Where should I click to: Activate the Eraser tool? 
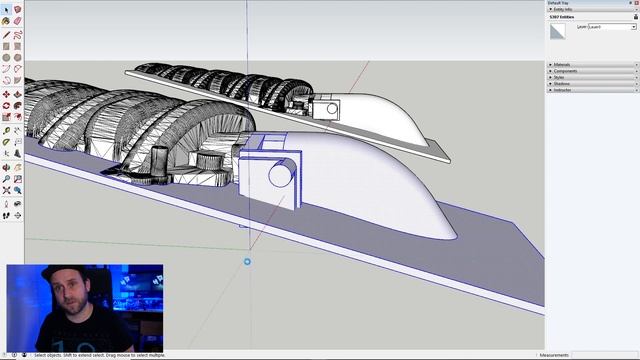click(x=18, y=21)
